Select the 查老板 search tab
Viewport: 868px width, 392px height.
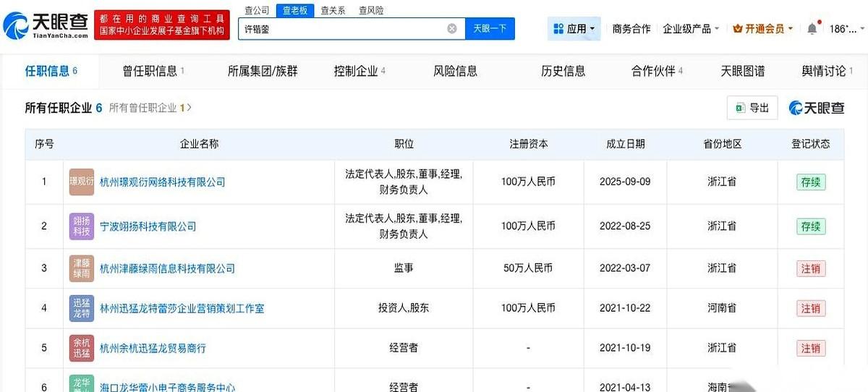tap(294, 10)
